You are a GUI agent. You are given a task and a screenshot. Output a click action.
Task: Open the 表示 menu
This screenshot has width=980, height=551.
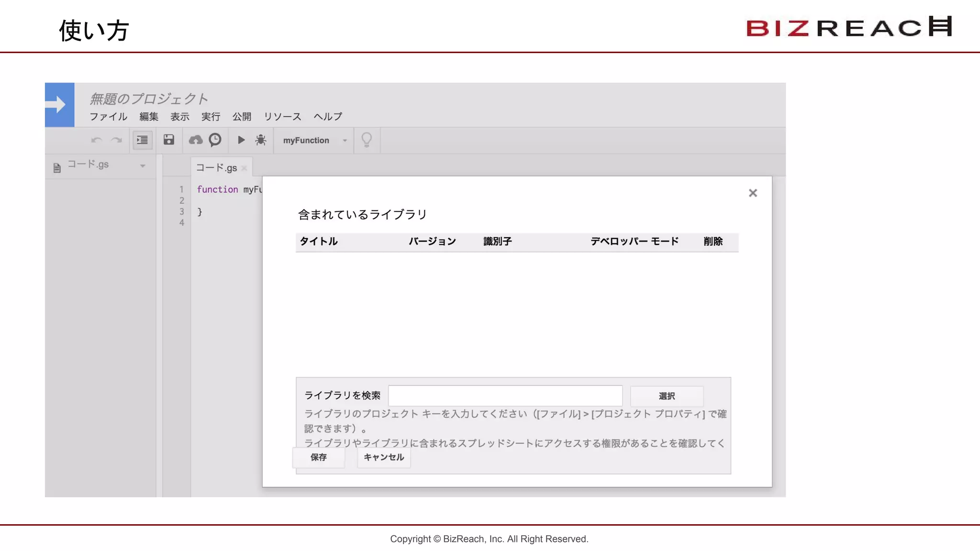(180, 116)
